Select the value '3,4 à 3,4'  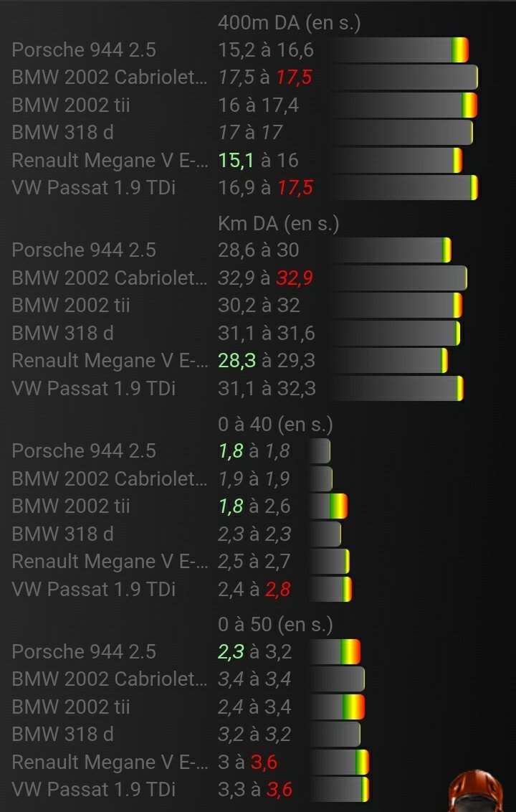(x=254, y=680)
